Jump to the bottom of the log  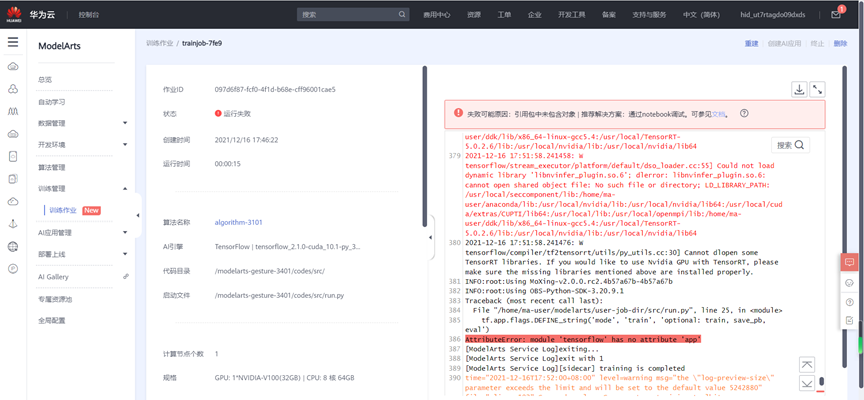tap(807, 383)
